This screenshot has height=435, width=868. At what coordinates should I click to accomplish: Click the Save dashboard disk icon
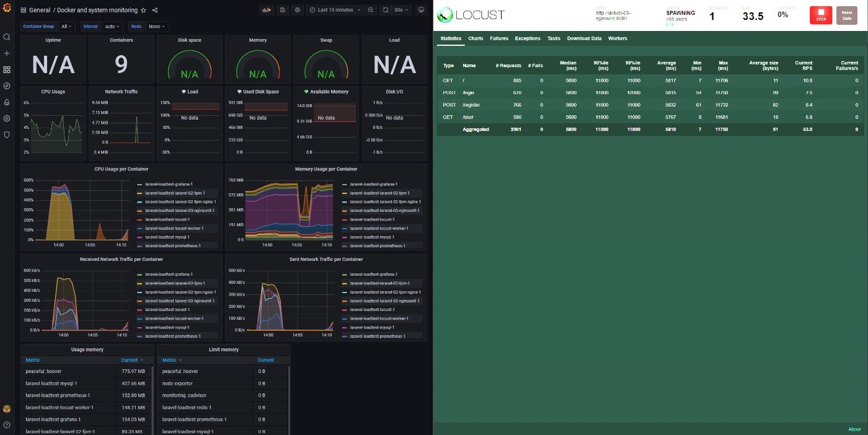click(x=283, y=10)
